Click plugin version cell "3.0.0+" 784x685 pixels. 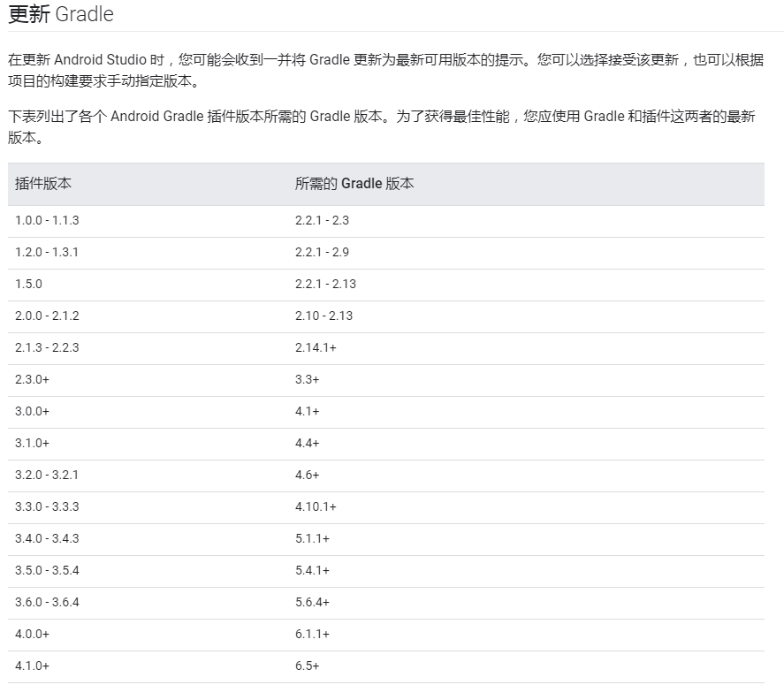pyautogui.click(x=32, y=412)
